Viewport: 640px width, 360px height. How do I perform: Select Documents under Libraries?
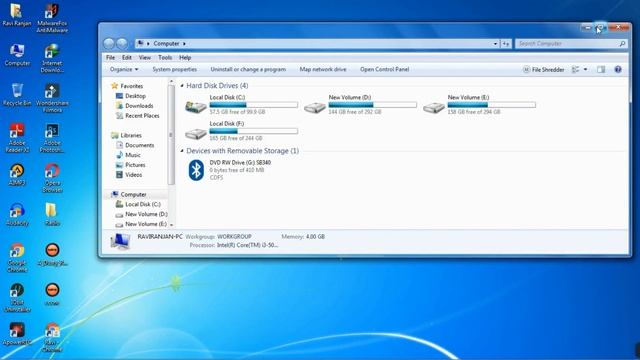[x=135, y=145]
